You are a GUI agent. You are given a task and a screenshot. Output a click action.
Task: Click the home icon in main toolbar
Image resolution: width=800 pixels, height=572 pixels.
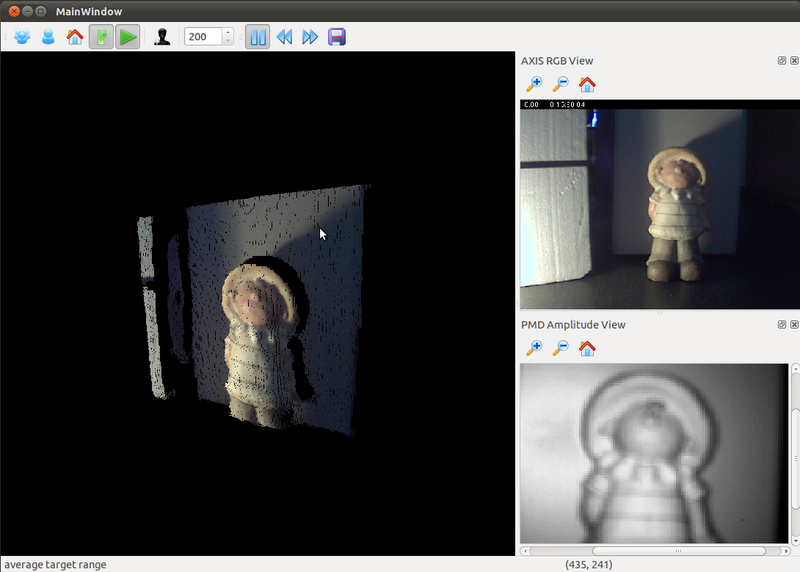75,37
